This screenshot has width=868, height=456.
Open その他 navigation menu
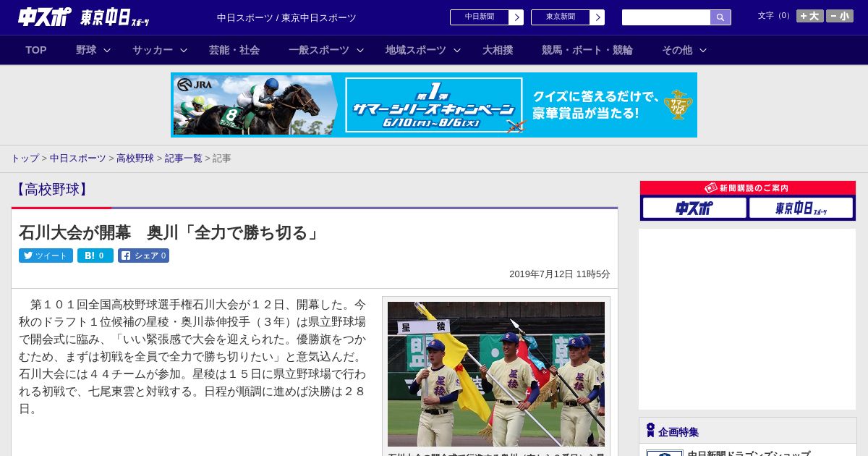(x=677, y=50)
